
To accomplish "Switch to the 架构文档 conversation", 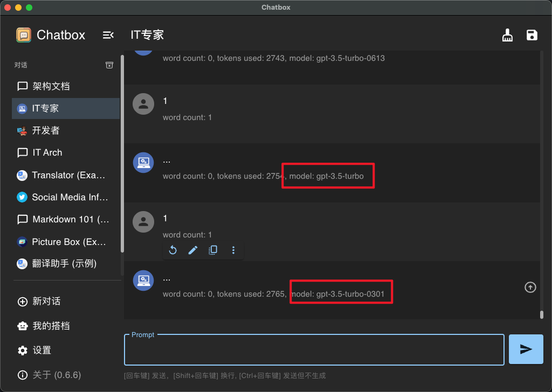I will (54, 86).
